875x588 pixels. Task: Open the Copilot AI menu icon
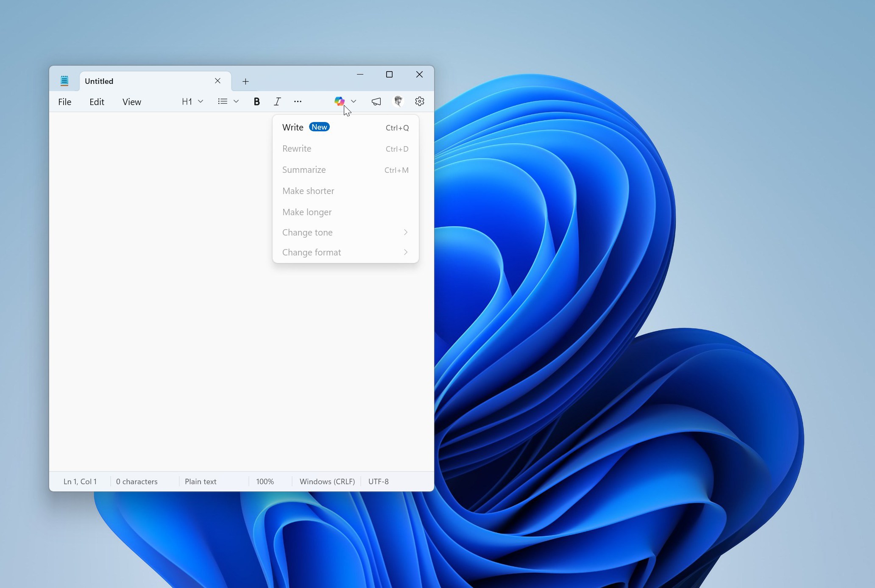pos(339,101)
